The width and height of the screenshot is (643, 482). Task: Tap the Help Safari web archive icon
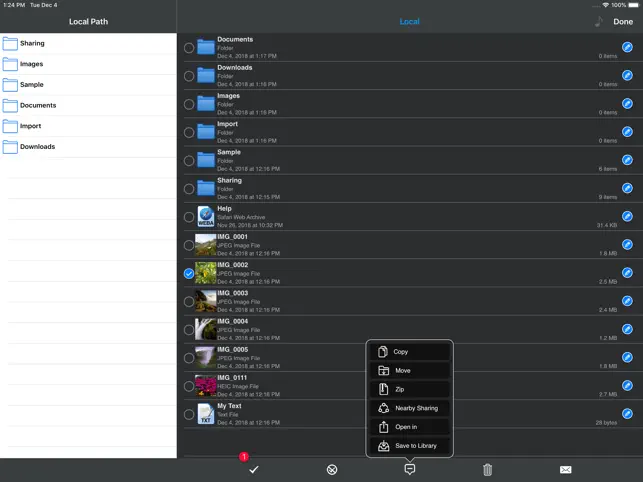(x=205, y=217)
